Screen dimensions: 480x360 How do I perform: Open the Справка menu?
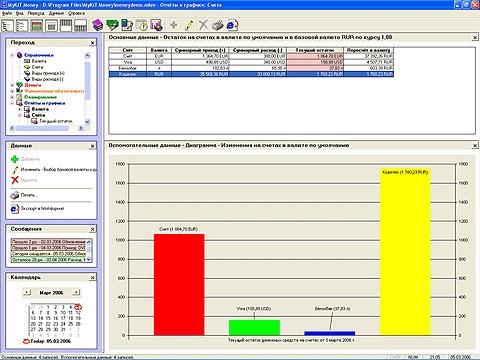coord(76,13)
